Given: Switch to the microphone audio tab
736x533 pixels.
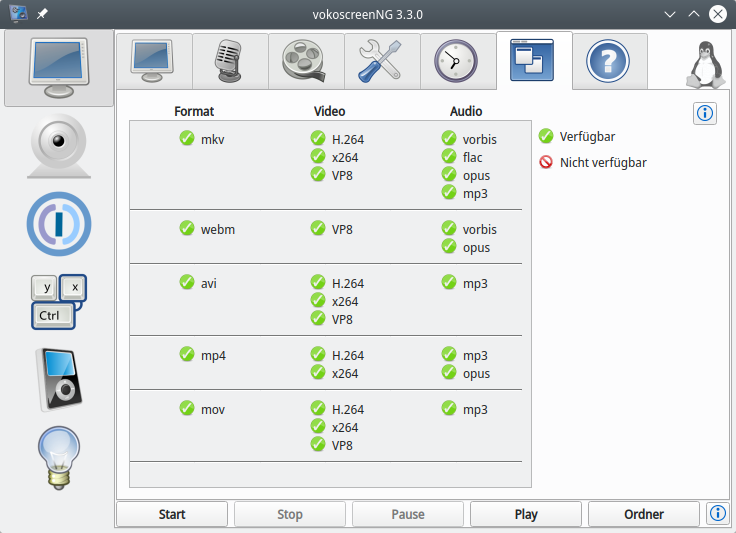Looking at the screenshot, I should [229, 61].
